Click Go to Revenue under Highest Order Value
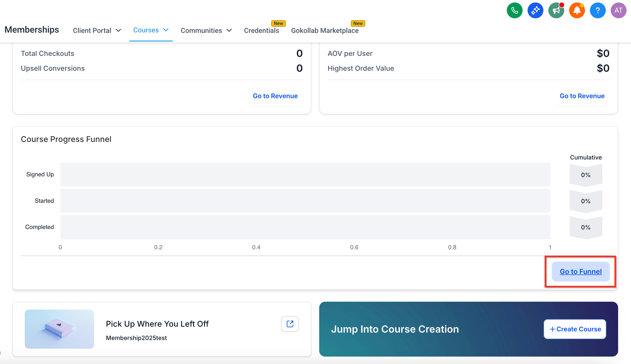 point(582,96)
